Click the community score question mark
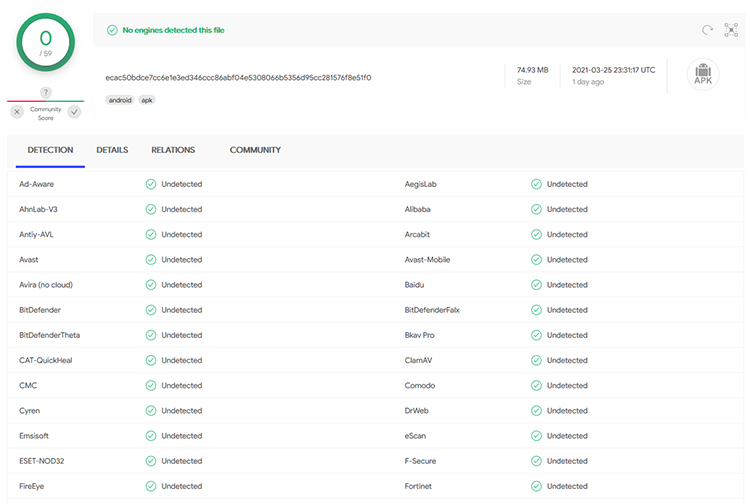 pyautogui.click(x=45, y=93)
